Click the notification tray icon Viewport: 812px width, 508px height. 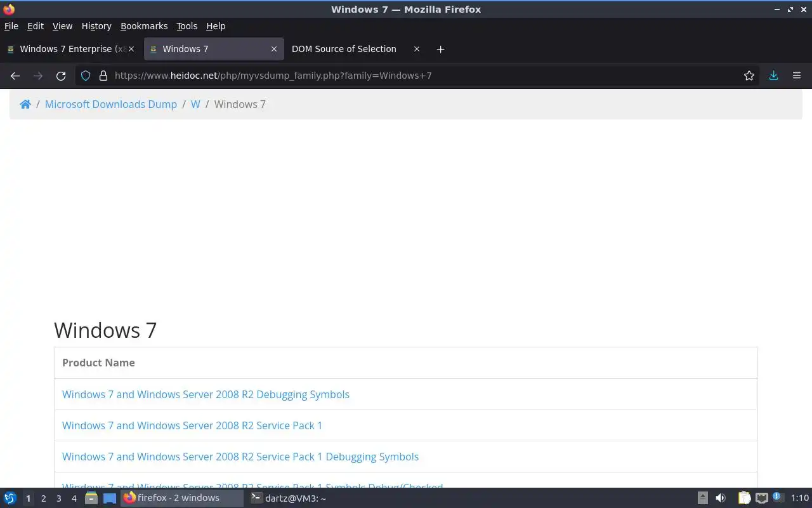(778, 497)
